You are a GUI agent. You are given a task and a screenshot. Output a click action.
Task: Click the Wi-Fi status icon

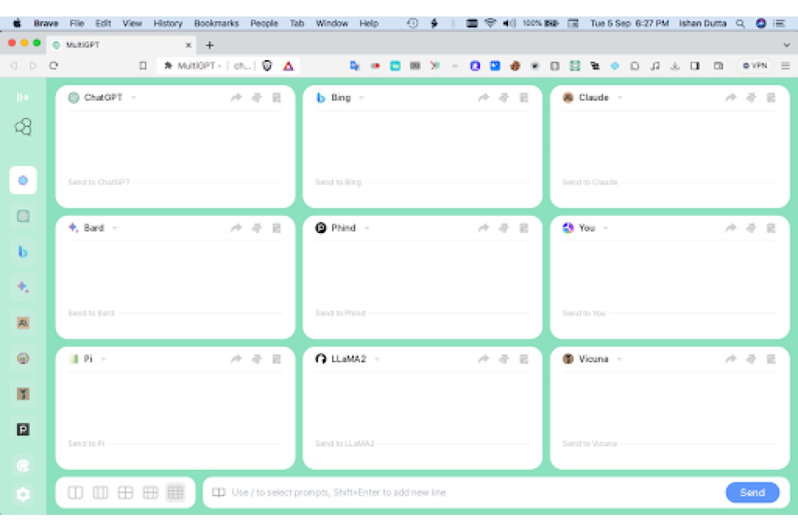click(491, 23)
